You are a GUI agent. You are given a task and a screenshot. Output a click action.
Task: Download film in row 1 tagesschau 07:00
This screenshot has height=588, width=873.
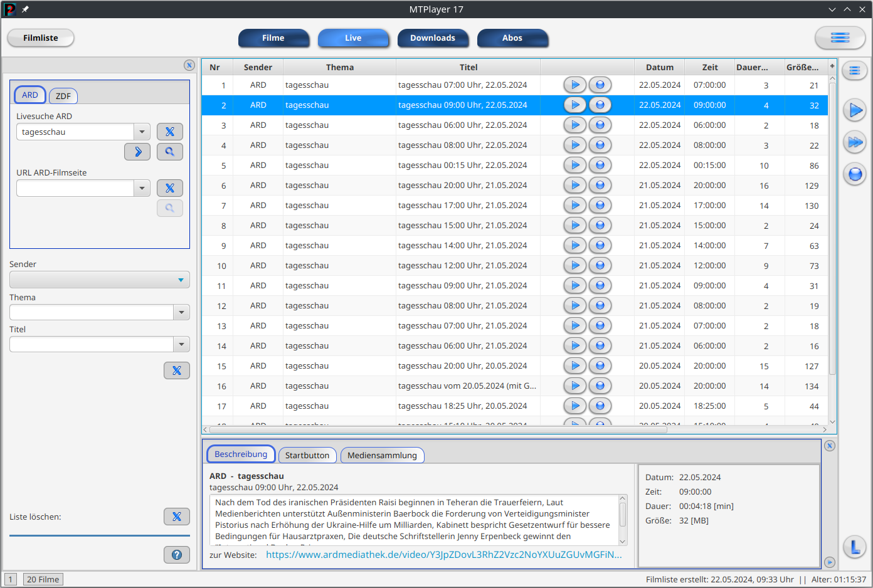[x=600, y=85]
